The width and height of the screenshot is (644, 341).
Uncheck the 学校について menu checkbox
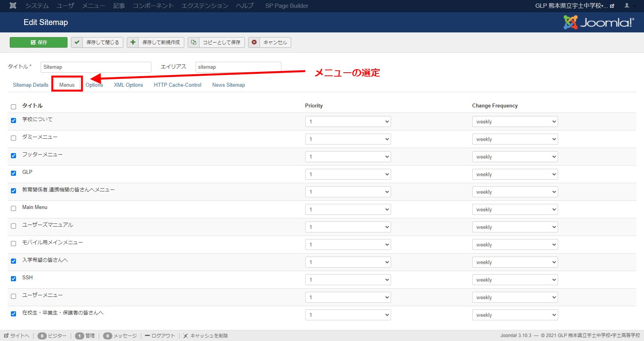point(14,120)
